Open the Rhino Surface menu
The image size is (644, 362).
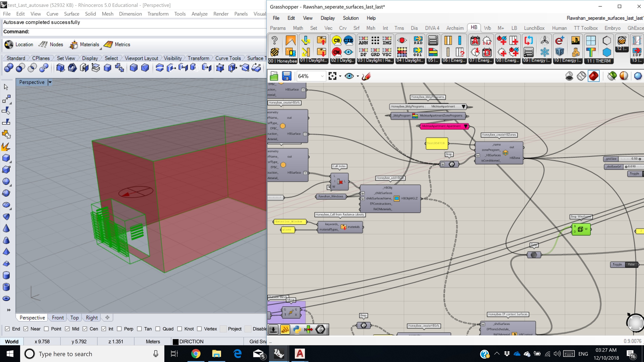click(71, 14)
